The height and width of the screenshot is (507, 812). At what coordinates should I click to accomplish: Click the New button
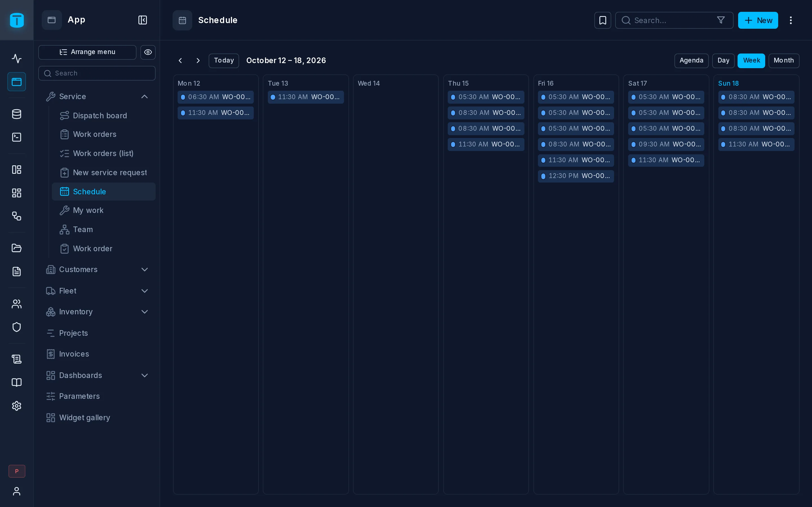(758, 21)
